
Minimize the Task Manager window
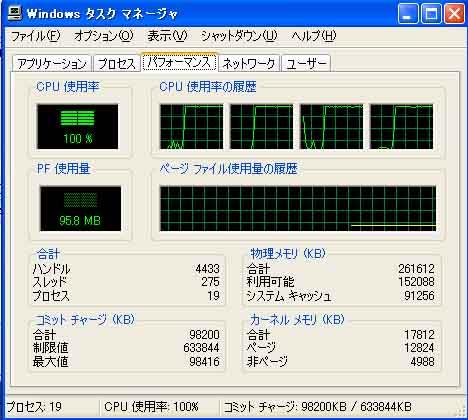point(407,14)
